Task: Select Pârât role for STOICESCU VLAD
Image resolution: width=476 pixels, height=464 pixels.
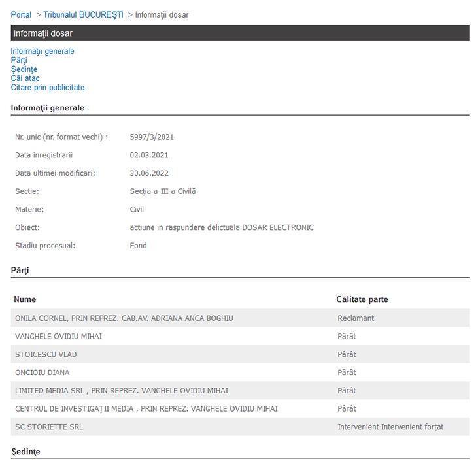Action: (x=347, y=354)
